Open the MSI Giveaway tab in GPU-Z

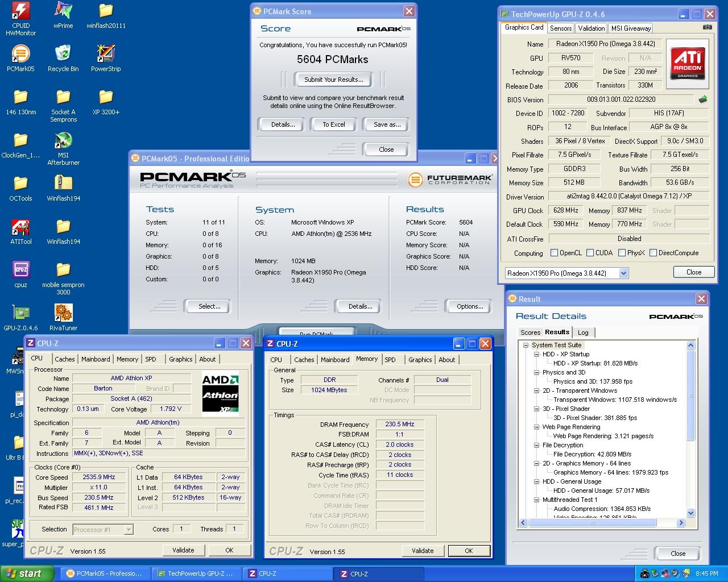(631, 28)
